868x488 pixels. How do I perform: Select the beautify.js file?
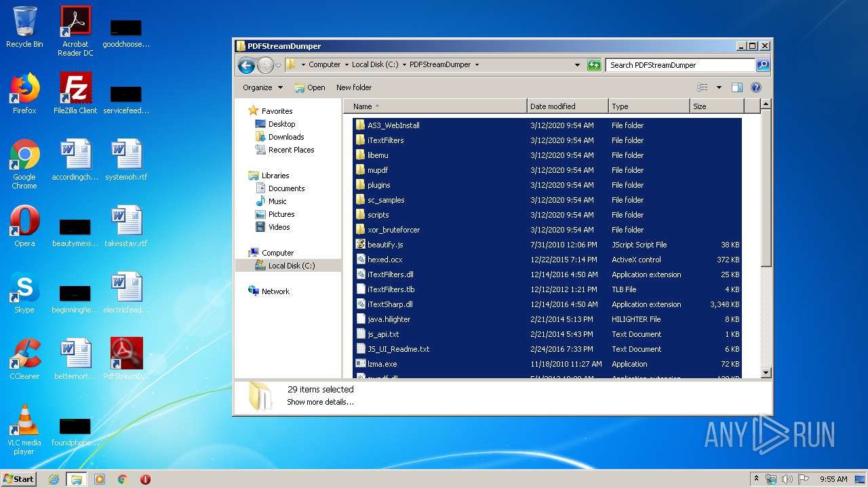click(x=547, y=245)
